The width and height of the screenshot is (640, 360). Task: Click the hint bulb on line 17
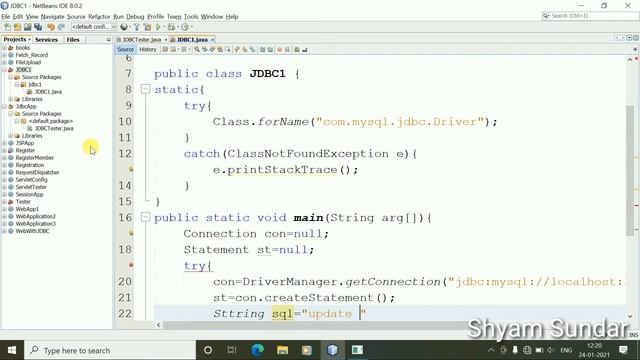tap(131, 233)
